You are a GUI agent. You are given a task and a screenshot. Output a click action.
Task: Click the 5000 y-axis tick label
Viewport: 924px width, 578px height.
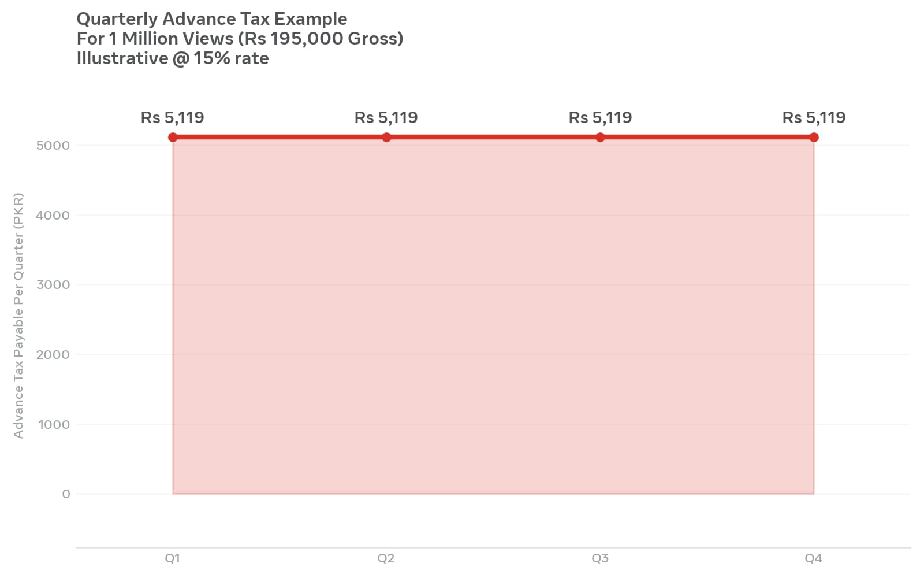tap(53, 146)
